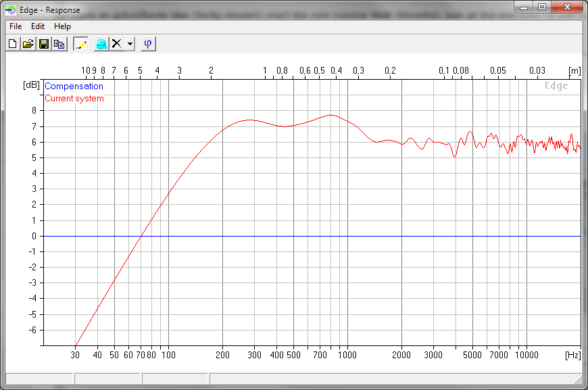
Task: Click the blue Compensation legend label
Action: (74, 87)
